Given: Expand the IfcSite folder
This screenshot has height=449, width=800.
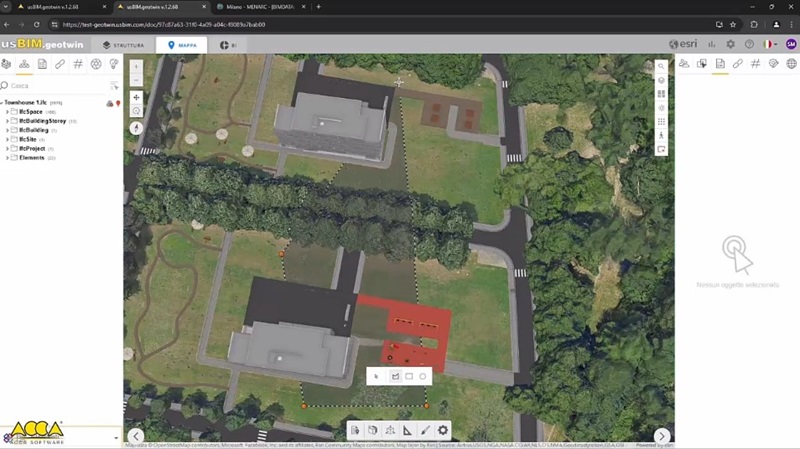Looking at the screenshot, I should pyautogui.click(x=7, y=139).
